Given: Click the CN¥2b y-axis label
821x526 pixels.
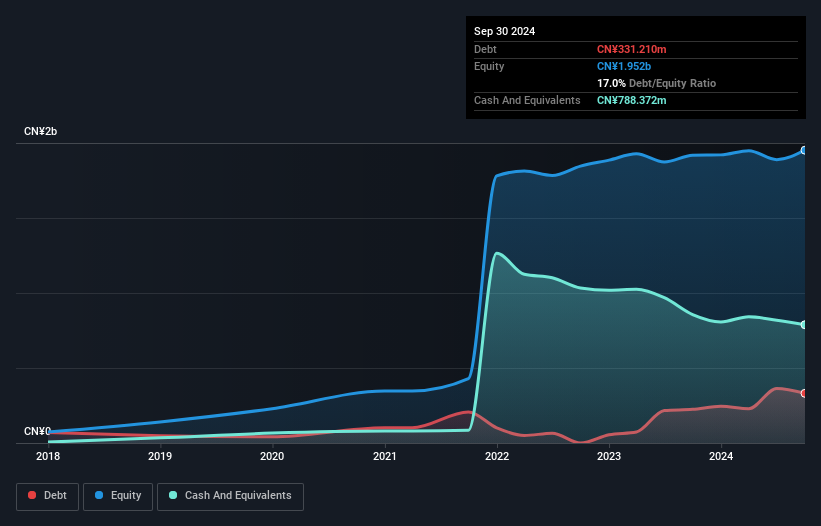Looking at the screenshot, I should (40, 131).
